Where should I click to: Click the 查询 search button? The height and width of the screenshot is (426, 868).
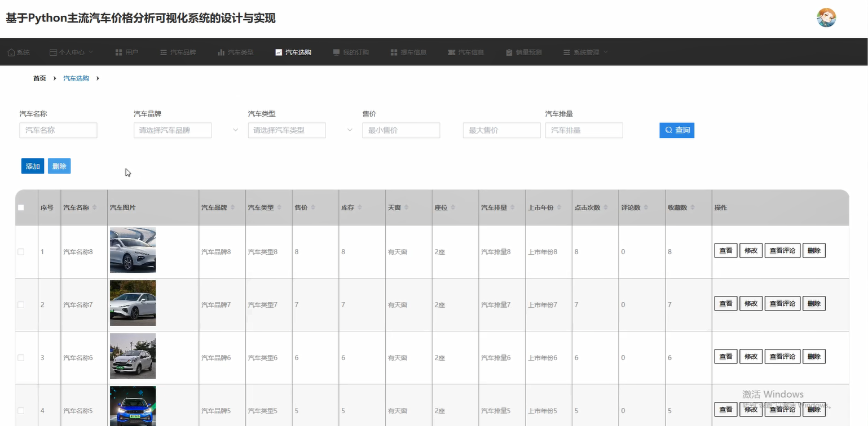[677, 130]
